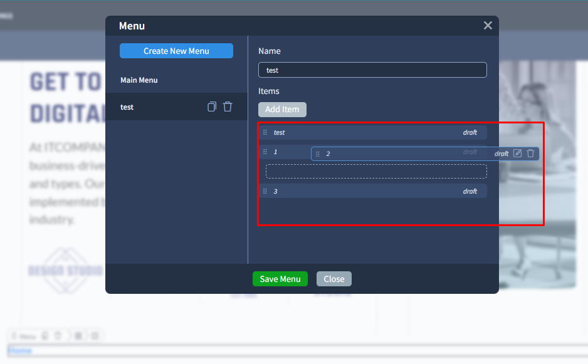Viewport: 588px width, 364px height.
Task: Edit menu item 2 with the pencil icon
Action: point(518,153)
